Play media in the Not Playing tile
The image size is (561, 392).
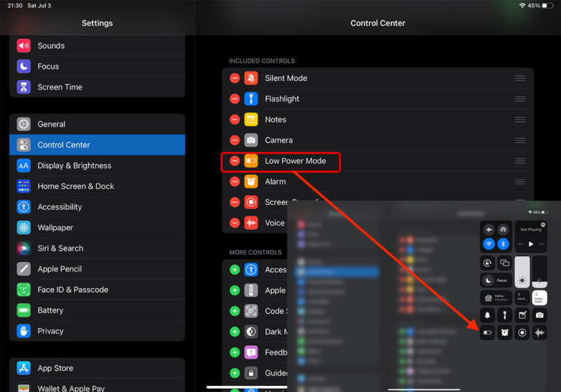click(531, 244)
